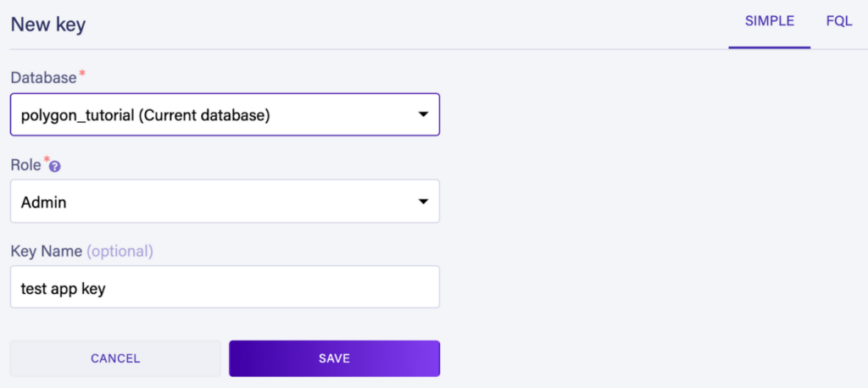Viewport: 868px width, 388px height.
Task: Click the "New key" heading
Action: 48,24
